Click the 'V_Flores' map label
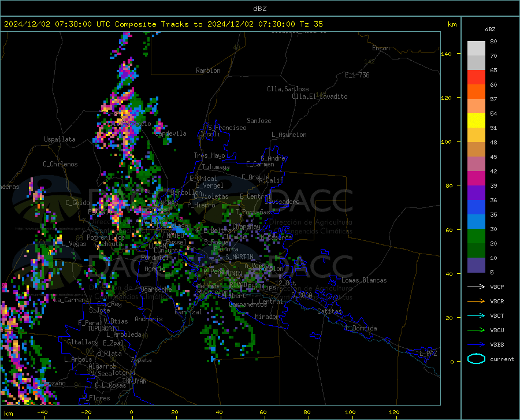Screen dimensions: 520x420 [x=96, y=398]
